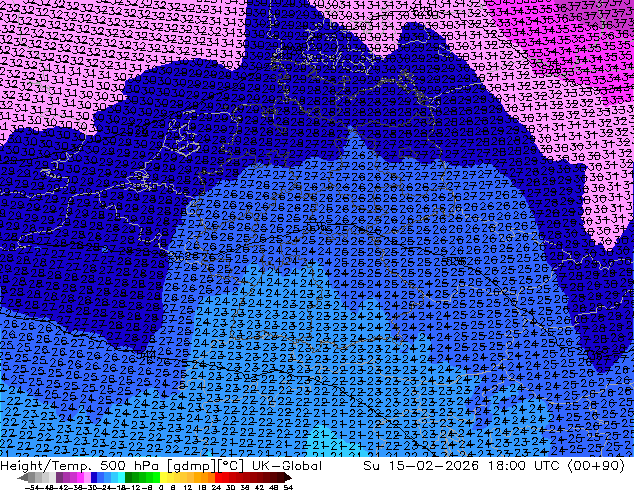The image size is (634, 490).
Task: Click the dark maroon arrow end of legend
Action: click(x=287, y=477)
